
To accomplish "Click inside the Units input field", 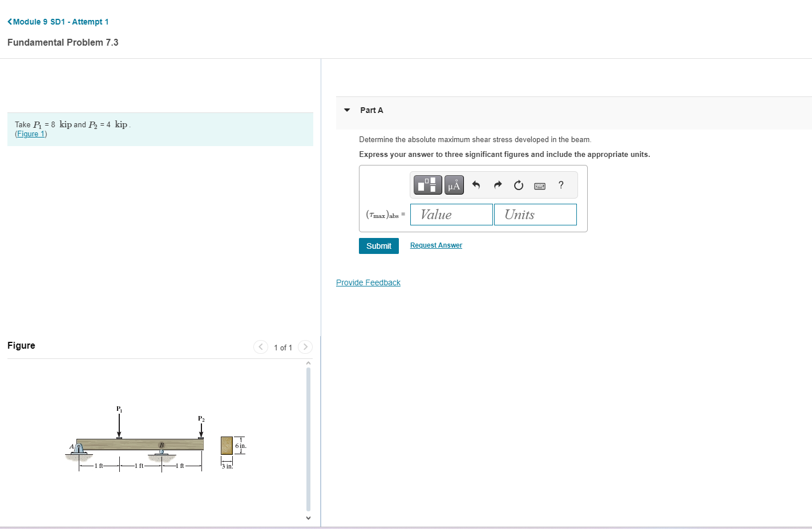I will click(535, 214).
